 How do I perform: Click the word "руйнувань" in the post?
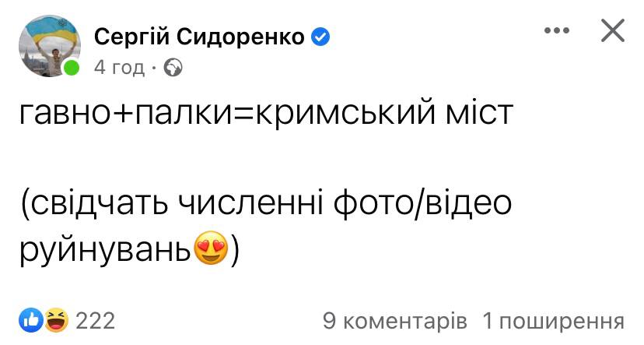pyautogui.click(x=107, y=249)
